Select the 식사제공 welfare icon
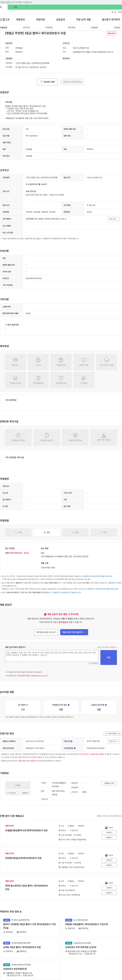Viewport: 122px width, 980px height. (x=83, y=380)
